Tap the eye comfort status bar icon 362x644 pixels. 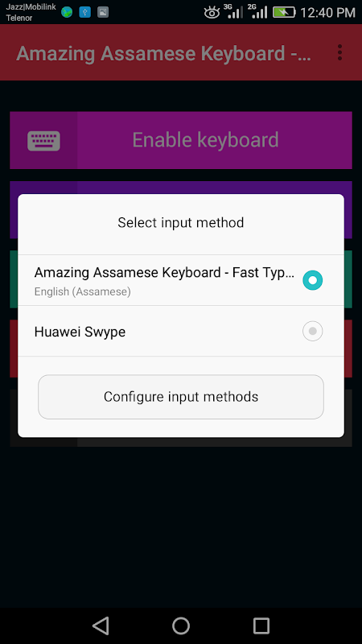point(212,13)
